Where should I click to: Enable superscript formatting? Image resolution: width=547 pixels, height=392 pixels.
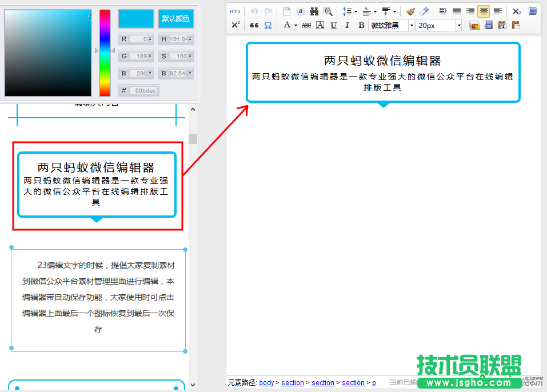click(x=235, y=26)
